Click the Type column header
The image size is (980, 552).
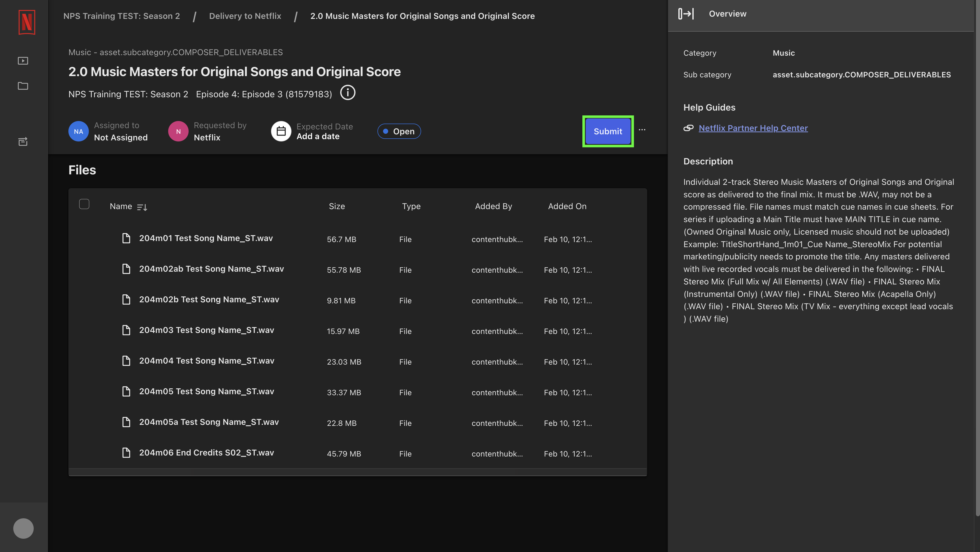pos(411,206)
